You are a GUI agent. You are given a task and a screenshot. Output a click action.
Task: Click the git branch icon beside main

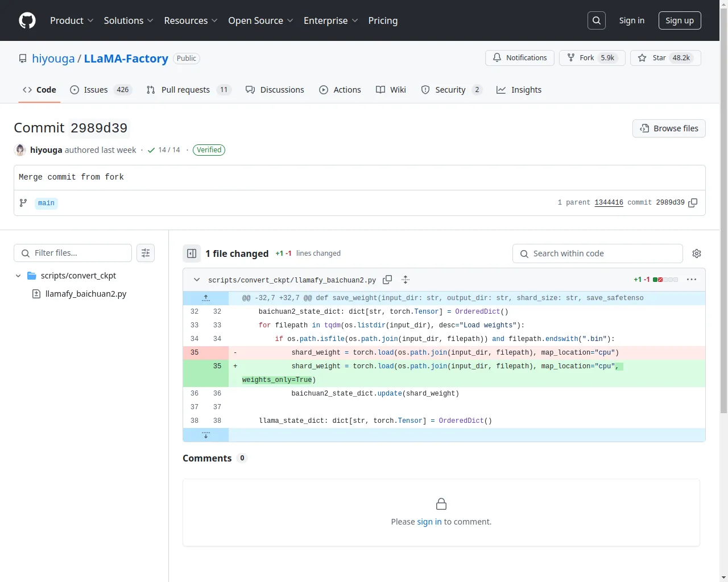pos(23,203)
